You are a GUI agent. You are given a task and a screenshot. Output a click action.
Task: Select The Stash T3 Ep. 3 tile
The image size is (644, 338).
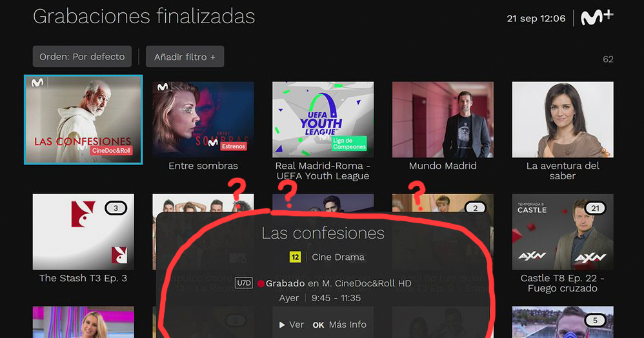coord(83,232)
